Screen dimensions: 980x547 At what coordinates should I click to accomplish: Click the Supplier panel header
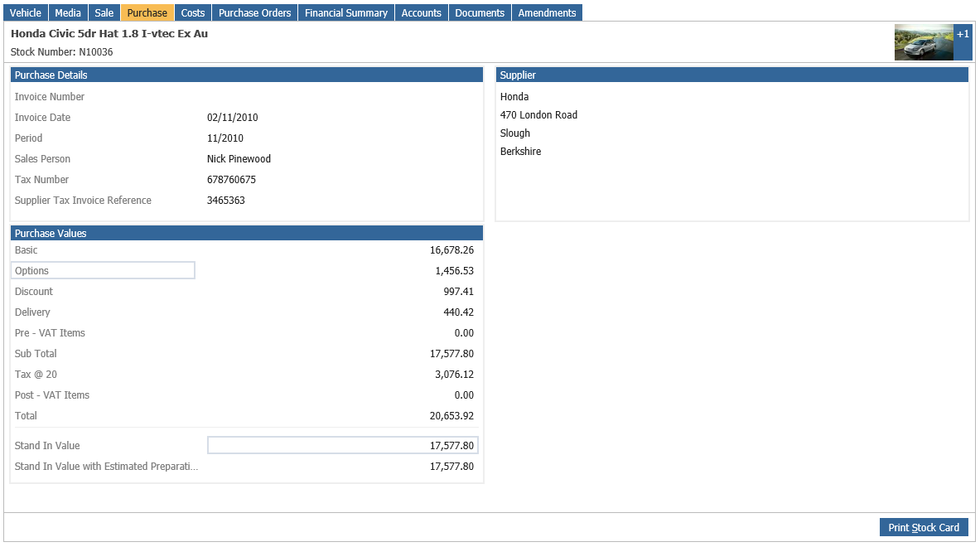pyautogui.click(x=732, y=75)
